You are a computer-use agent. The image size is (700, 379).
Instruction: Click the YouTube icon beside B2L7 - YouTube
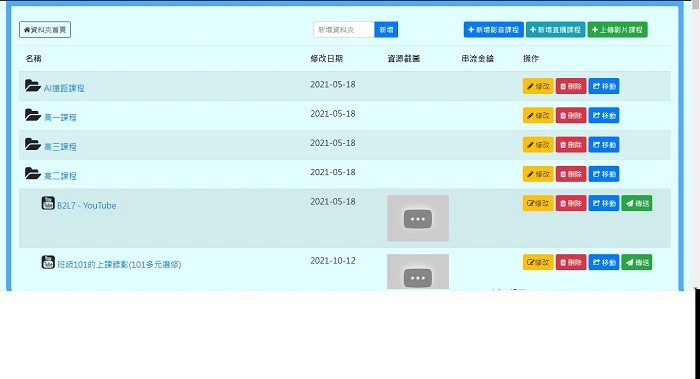(x=48, y=203)
